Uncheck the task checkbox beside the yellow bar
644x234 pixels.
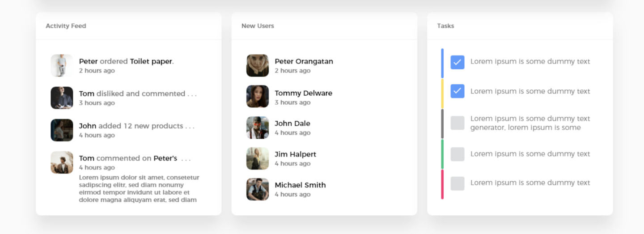(x=457, y=91)
